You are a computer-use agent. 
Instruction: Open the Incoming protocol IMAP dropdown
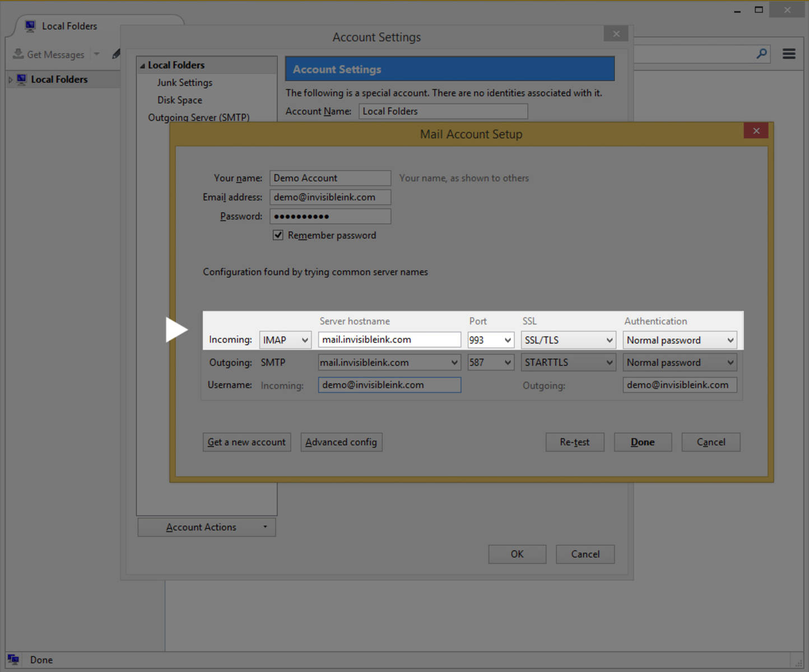pyautogui.click(x=285, y=340)
